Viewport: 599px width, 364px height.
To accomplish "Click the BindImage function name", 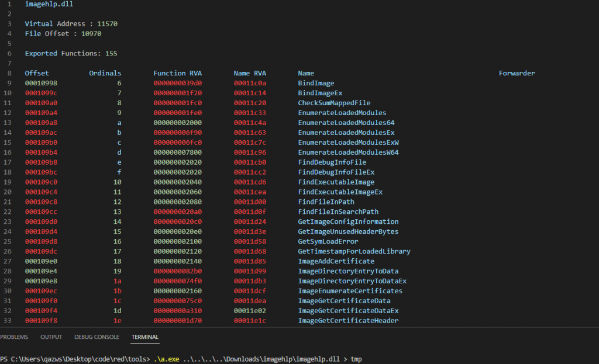I will point(316,83).
